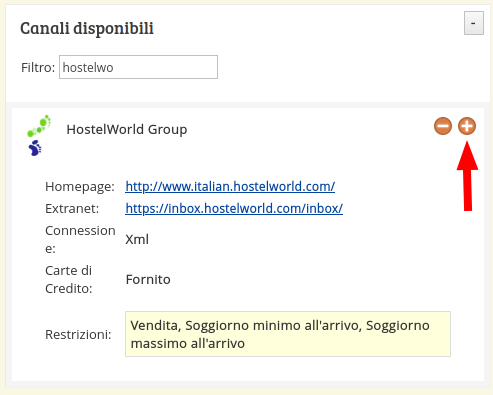The height and width of the screenshot is (395, 493).
Task: Click the Homepage: label
Action: point(80,186)
